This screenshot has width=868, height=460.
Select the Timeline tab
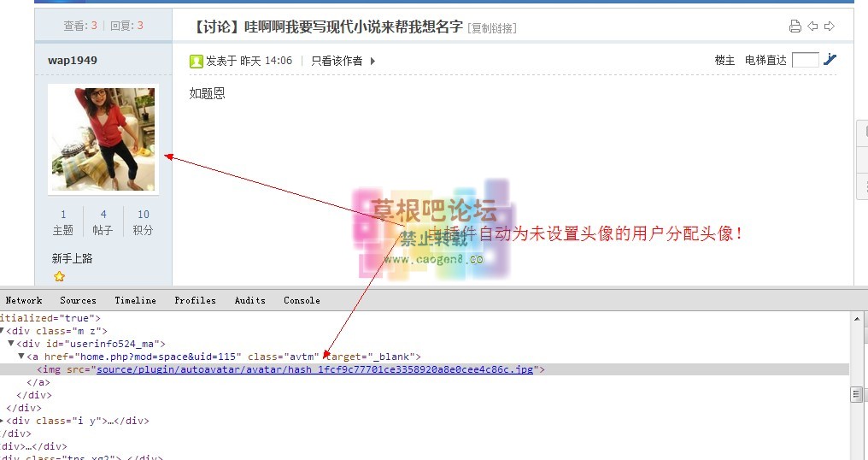click(135, 300)
